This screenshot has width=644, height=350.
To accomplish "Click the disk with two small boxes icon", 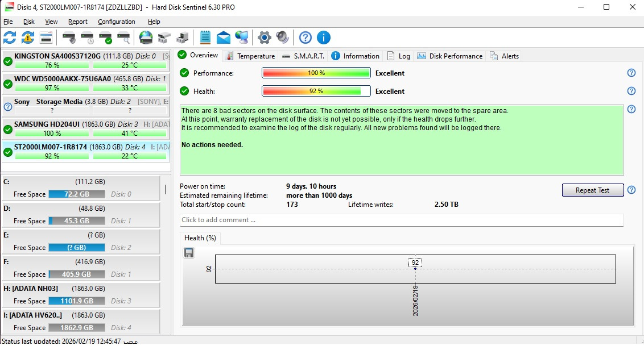I will 164,37.
